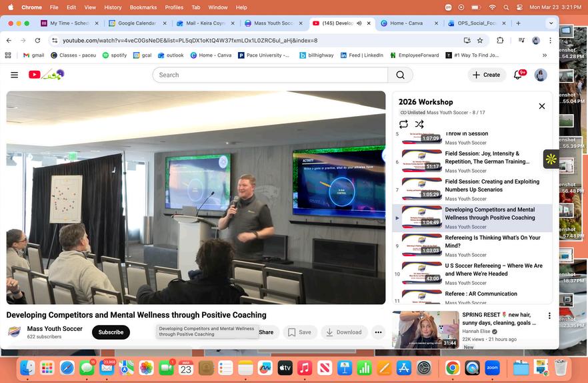The image size is (588, 383).
Task: Launch Zoom from the Dock
Action: pos(493,368)
